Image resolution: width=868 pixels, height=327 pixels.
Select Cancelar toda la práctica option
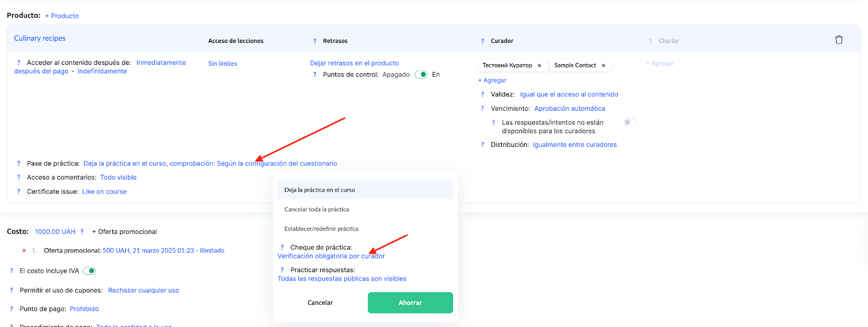click(x=317, y=210)
